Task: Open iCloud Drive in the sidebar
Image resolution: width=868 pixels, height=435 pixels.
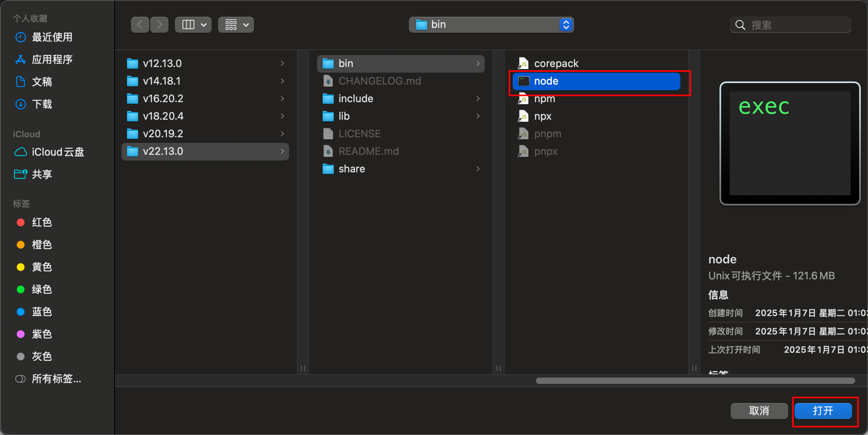Action: (x=57, y=152)
